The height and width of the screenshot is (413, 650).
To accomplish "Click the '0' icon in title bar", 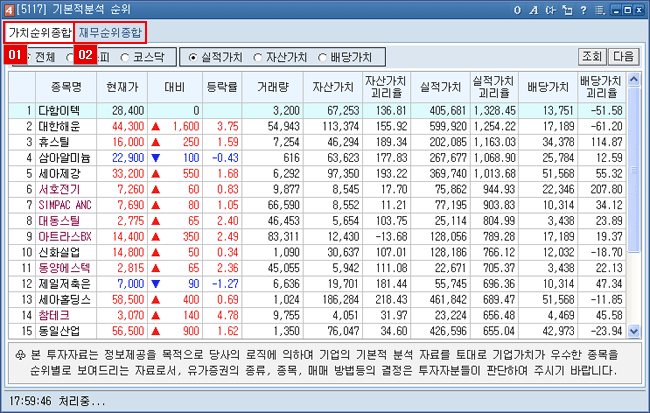I will [x=518, y=9].
